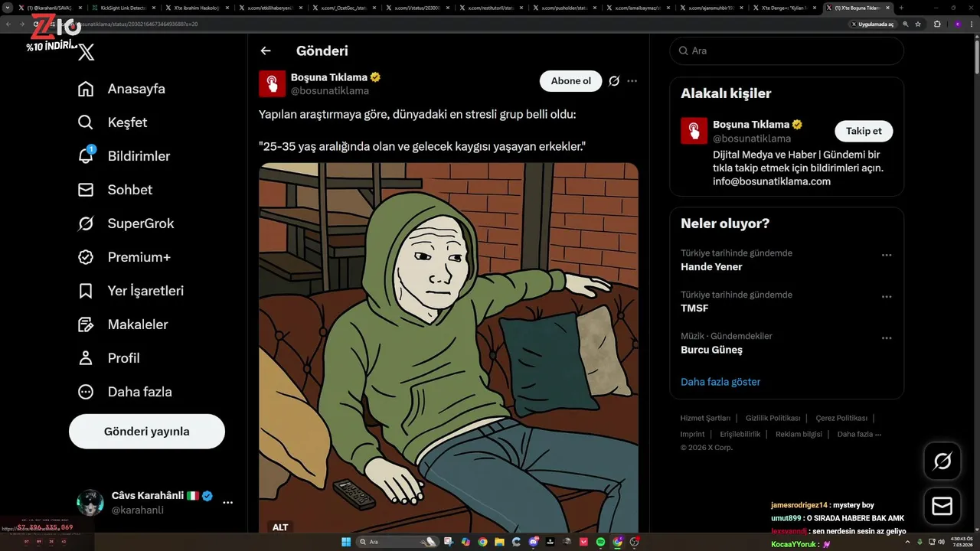Open Premium+ subscription page
The image size is (980, 551).
[124, 257]
